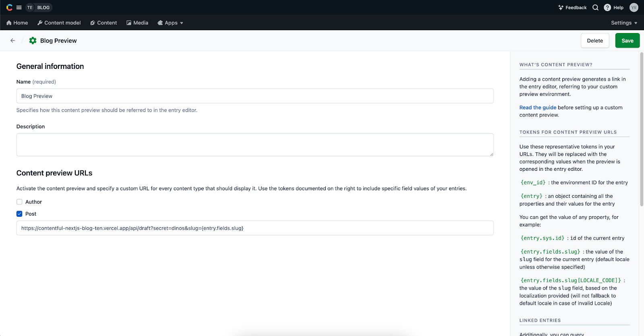Open the YR user avatar
This screenshot has width=644, height=336.
point(634,7)
